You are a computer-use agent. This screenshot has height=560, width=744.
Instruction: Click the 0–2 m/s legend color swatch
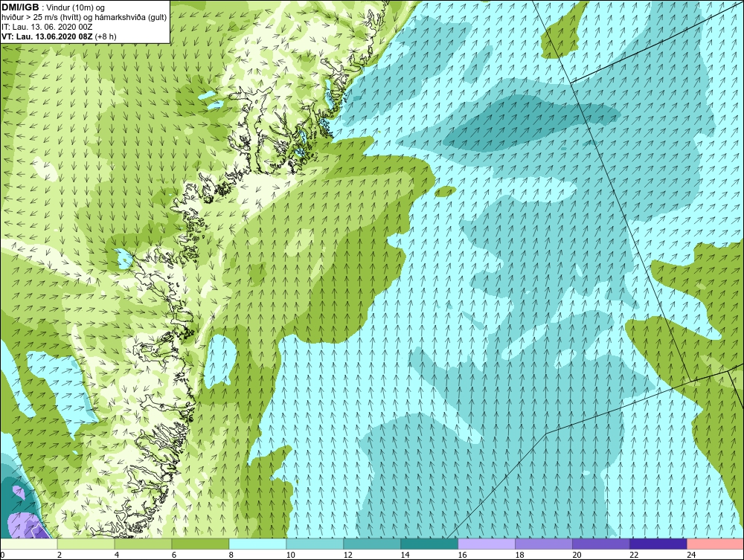29,544
